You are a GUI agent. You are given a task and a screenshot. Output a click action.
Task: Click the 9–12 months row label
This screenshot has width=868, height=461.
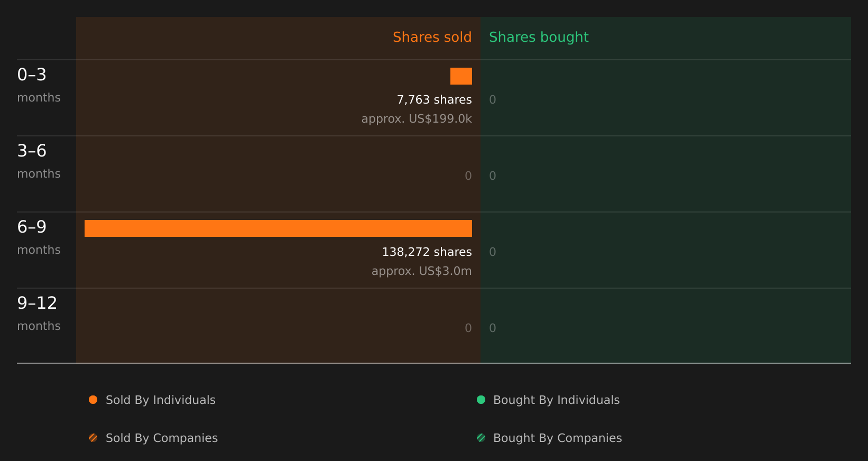point(39,314)
